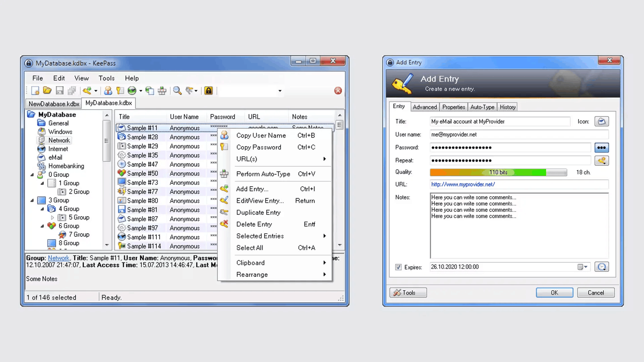Screen dimensions: 644x362
Task: Click the expiry presets clock button
Action: [602, 267]
